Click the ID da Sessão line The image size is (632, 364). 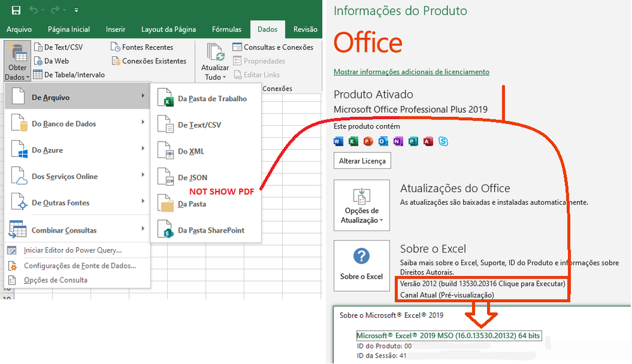(x=381, y=356)
